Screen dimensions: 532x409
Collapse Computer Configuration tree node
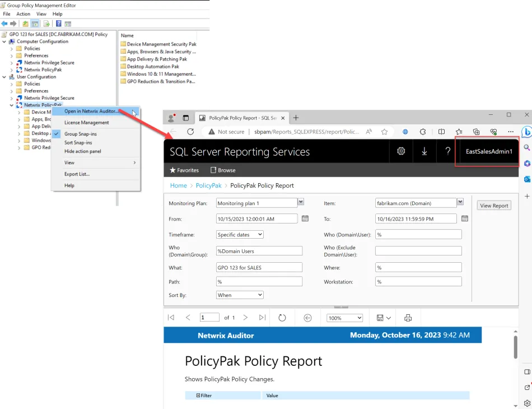(x=4, y=41)
